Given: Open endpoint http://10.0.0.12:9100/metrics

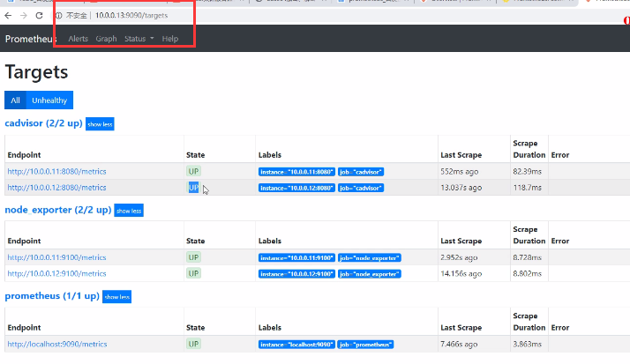Looking at the screenshot, I should [56, 273].
